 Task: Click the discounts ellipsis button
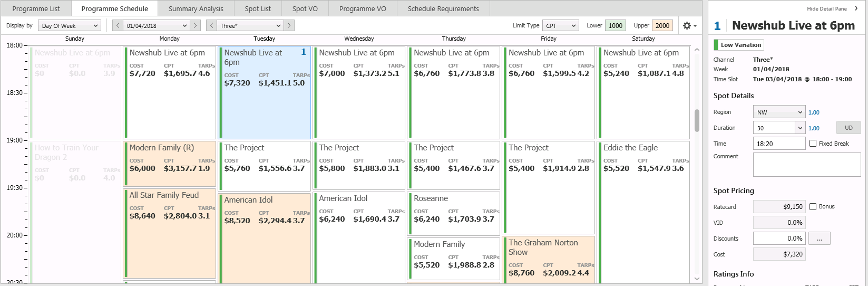820,239
